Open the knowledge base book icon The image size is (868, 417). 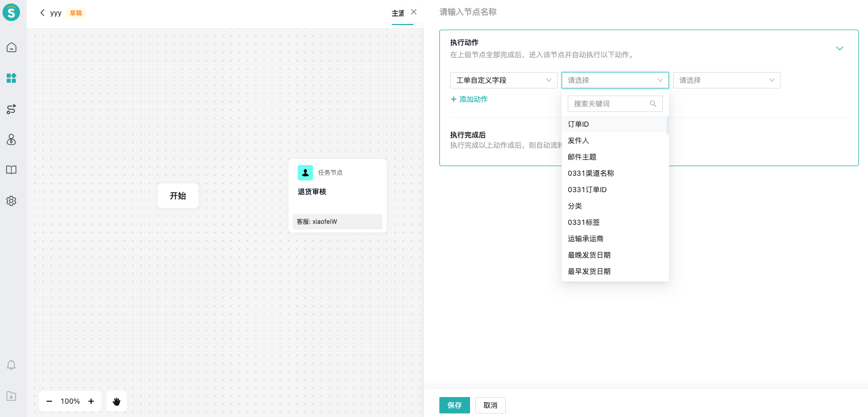coord(11,170)
